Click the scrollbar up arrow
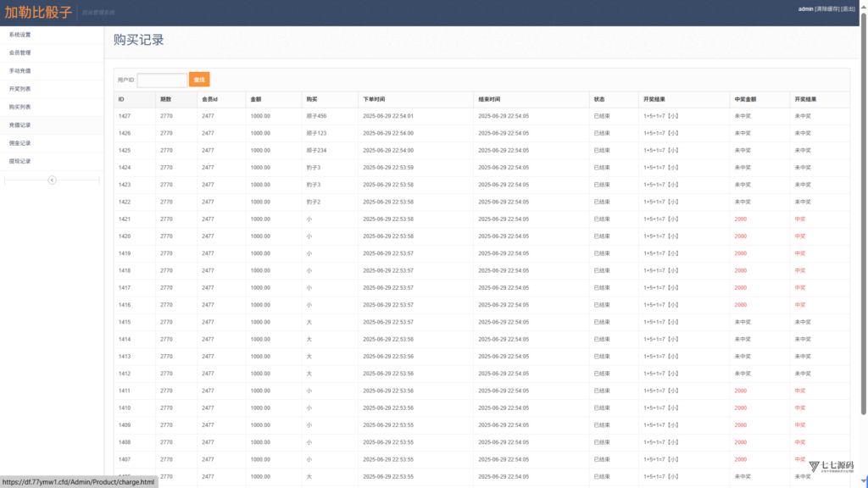868x488 pixels. coord(864,7)
